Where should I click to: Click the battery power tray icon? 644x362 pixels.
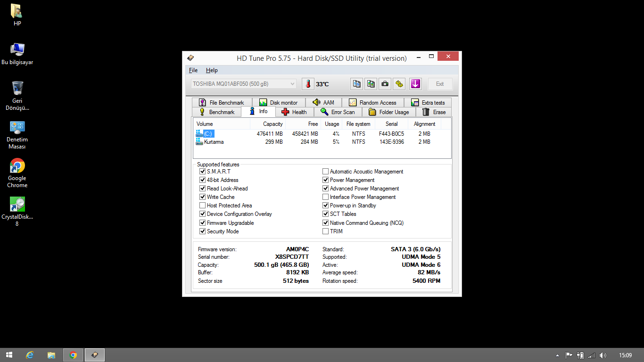click(x=580, y=355)
